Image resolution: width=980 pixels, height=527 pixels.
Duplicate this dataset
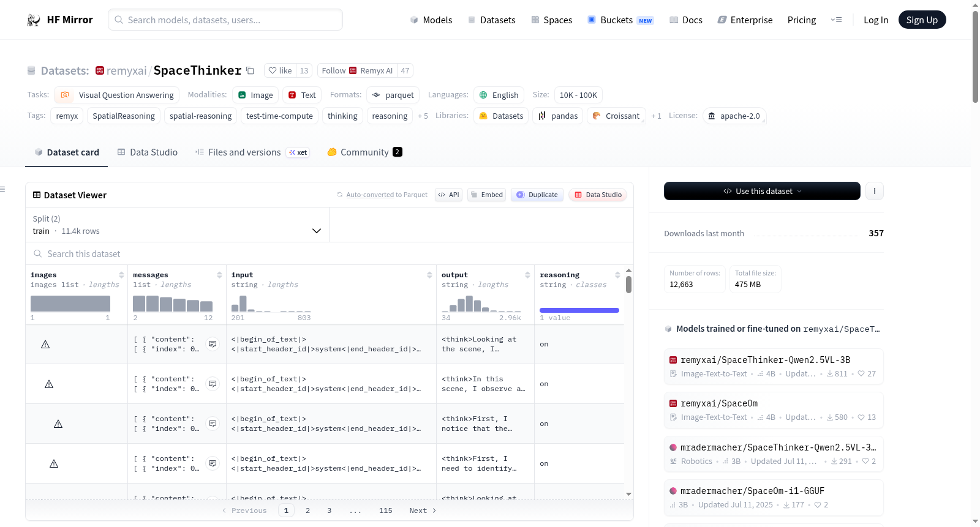click(x=537, y=195)
